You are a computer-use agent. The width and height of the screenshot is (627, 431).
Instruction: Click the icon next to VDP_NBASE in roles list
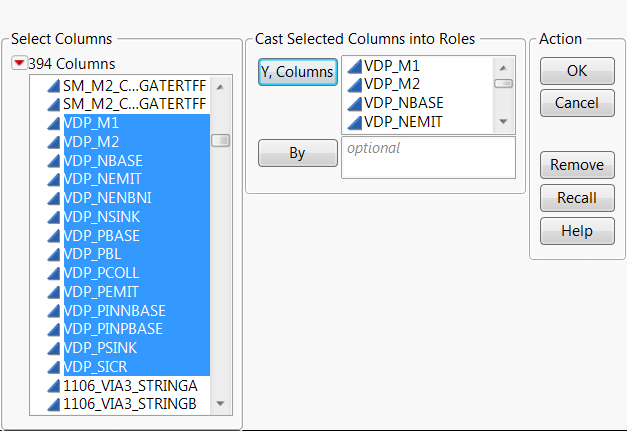354,103
